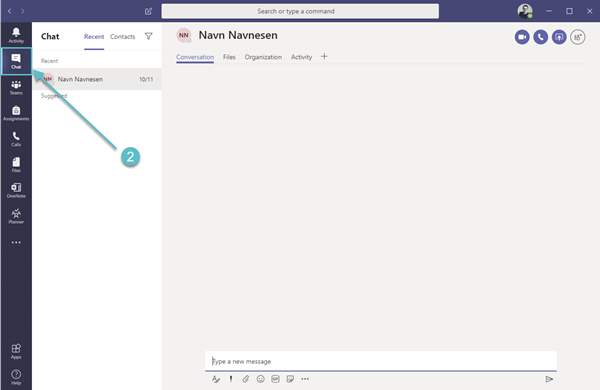
Task: Open Calls in the sidebar
Action: (x=16, y=139)
